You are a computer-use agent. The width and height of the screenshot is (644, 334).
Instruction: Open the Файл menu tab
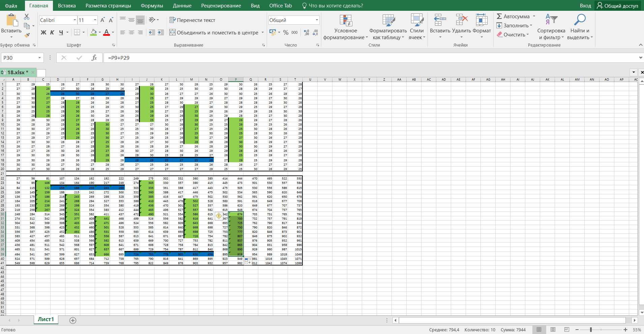click(x=11, y=6)
